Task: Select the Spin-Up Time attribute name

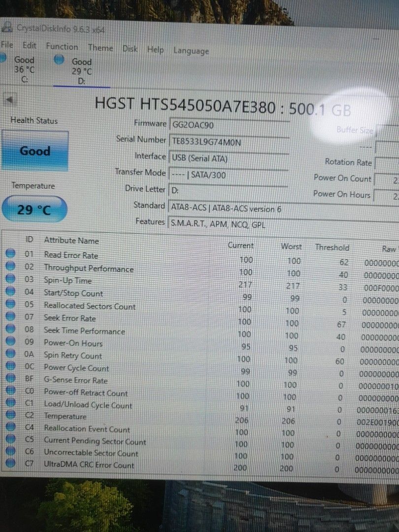Action: 68,281
